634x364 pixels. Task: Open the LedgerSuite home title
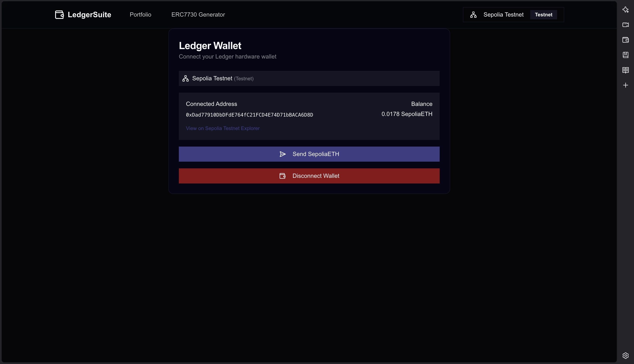(89, 14)
